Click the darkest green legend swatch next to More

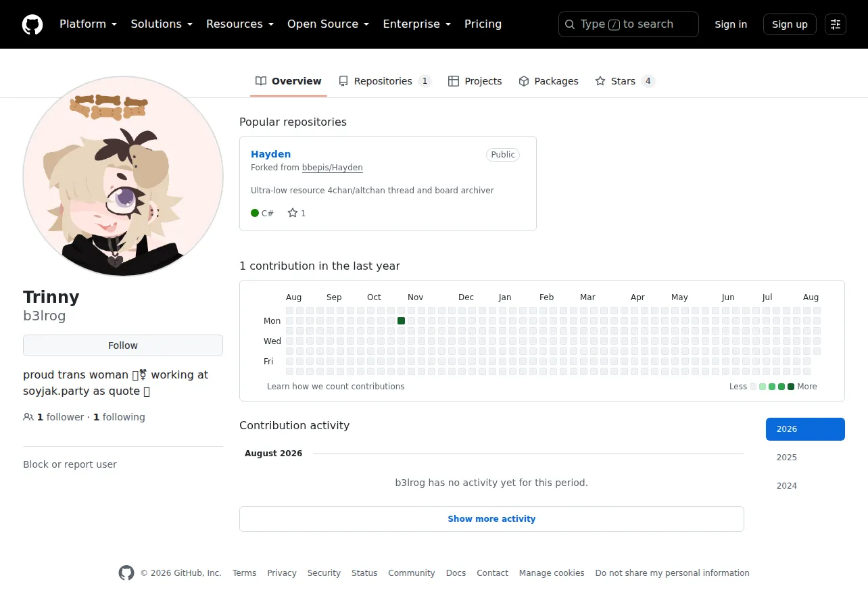[791, 387]
